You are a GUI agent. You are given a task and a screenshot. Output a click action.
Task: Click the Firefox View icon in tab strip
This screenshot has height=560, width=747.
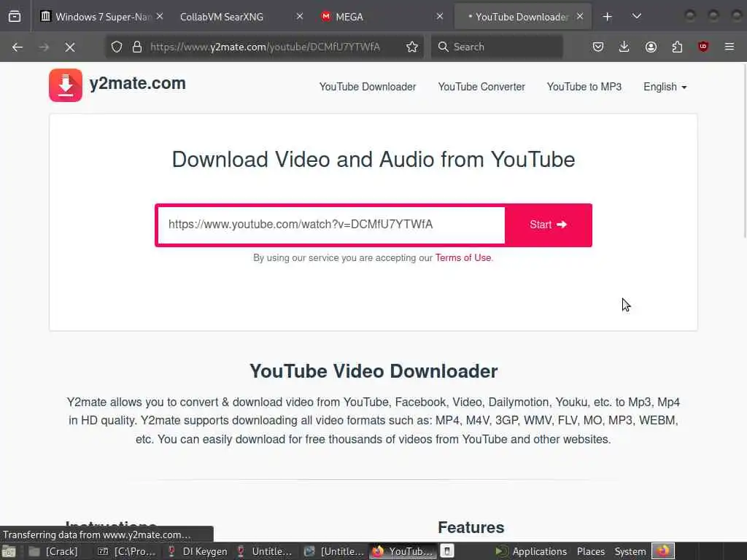pos(15,16)
